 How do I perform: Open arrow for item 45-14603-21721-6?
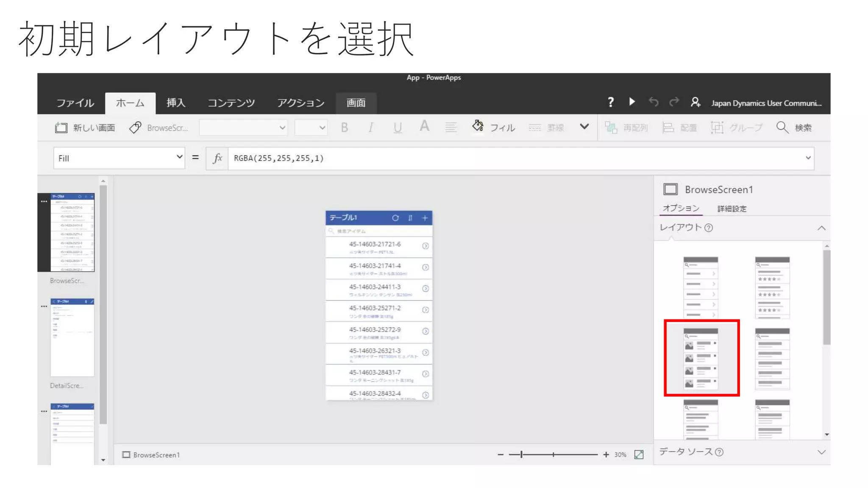tap(426, 246)
